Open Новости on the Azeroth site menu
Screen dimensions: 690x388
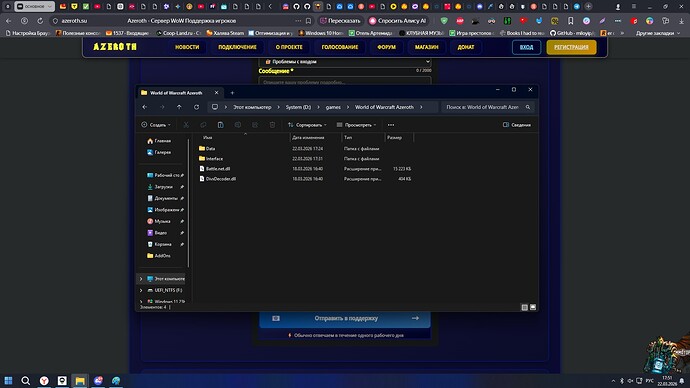pyautogui.click(x=187, y=47)
